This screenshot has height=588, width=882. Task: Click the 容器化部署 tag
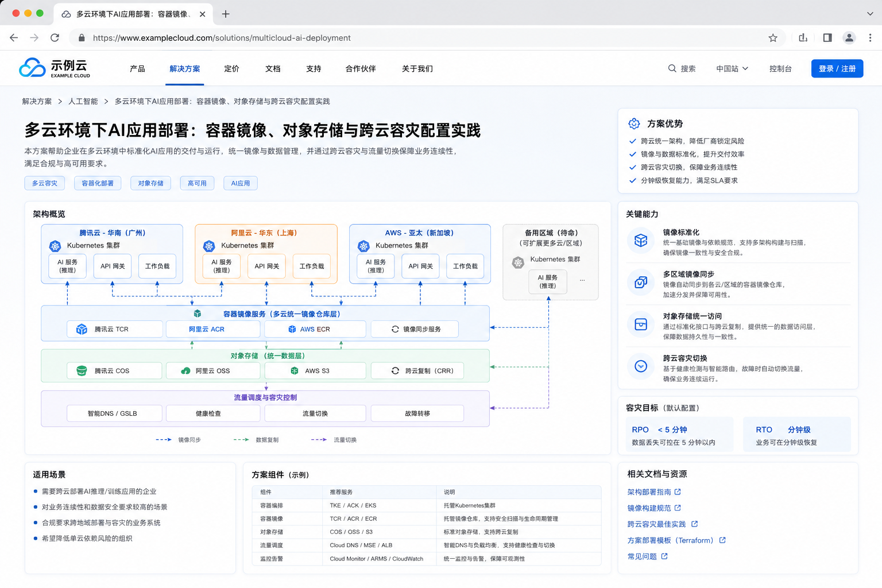pyautogui.click(x=98, y=183)
